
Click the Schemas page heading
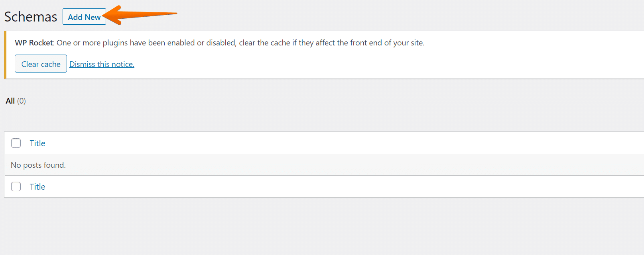click(x=31, y=17)
